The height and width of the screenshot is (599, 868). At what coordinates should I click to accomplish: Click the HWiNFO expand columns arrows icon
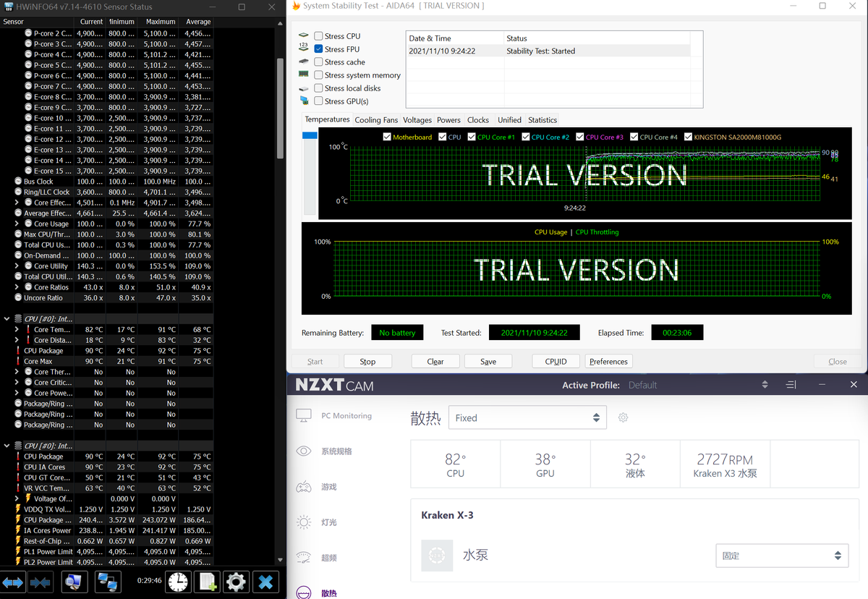[13, 582]
